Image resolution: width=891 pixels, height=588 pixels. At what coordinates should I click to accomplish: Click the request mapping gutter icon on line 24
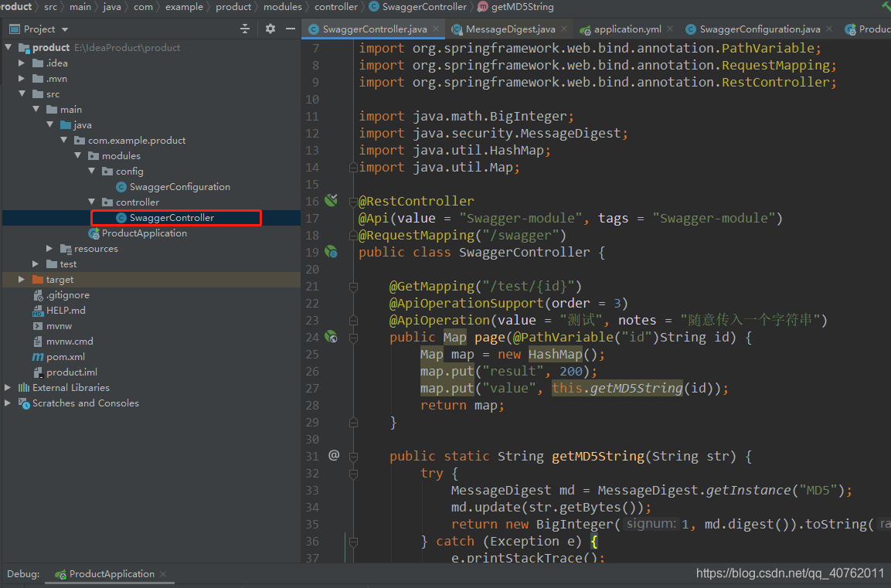point(332,336)
